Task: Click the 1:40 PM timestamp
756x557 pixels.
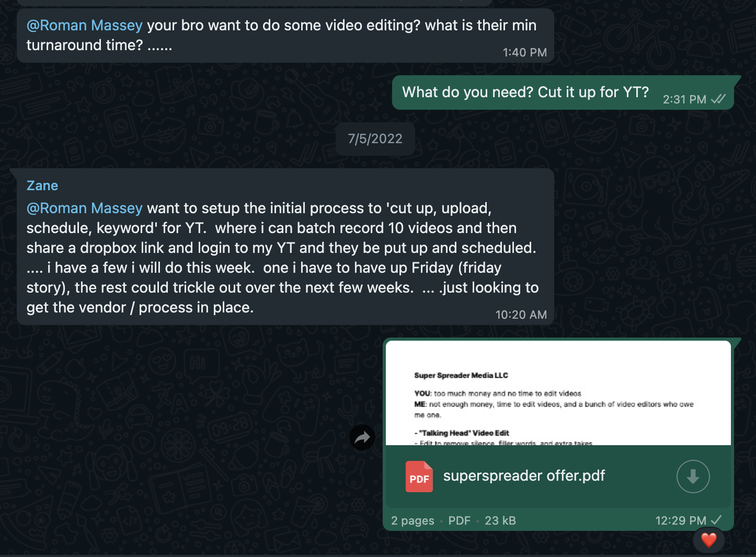Action: click(525, 52)
